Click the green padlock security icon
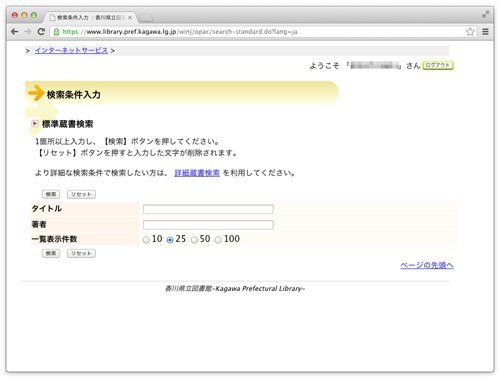 (56, 32)
